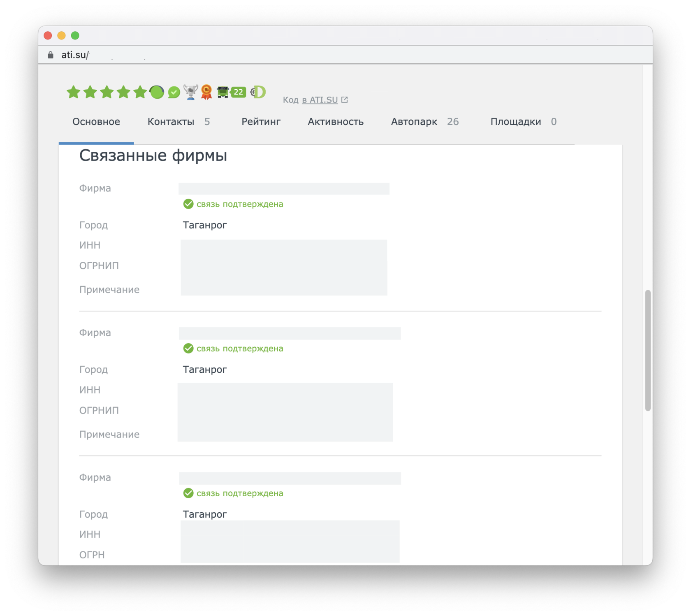Screen dimensions: 691x616
Task: Click the orange ribbon medal badge
Action: (x=206, y=92)
